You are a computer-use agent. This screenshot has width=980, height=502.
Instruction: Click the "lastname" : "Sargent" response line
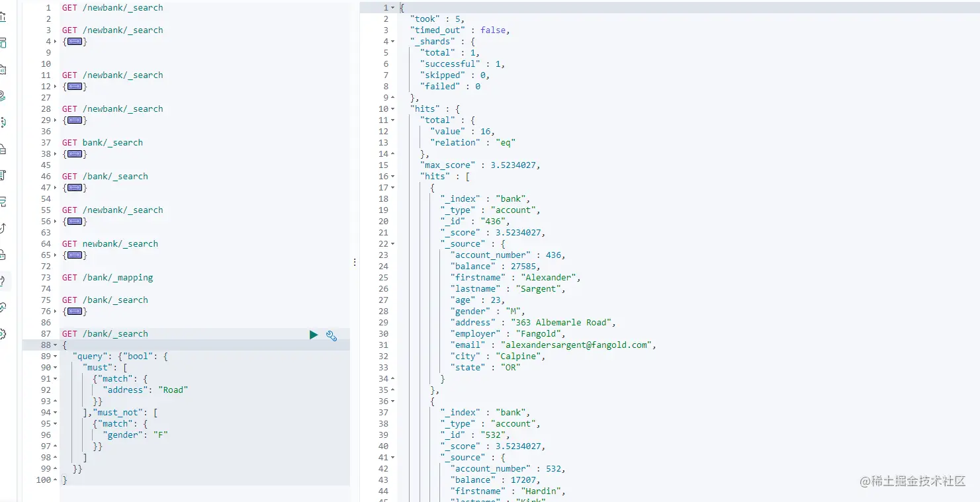(x=508, y=289)
